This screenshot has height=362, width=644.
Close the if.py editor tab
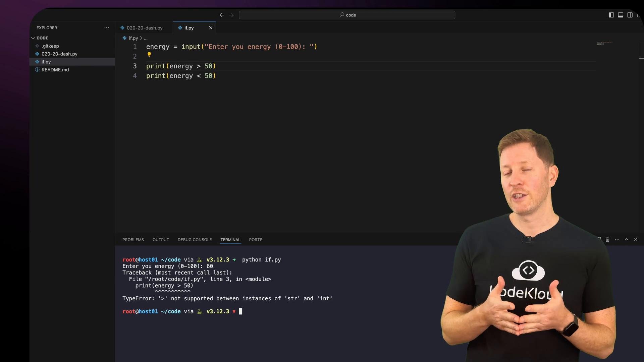pos(211,28)
